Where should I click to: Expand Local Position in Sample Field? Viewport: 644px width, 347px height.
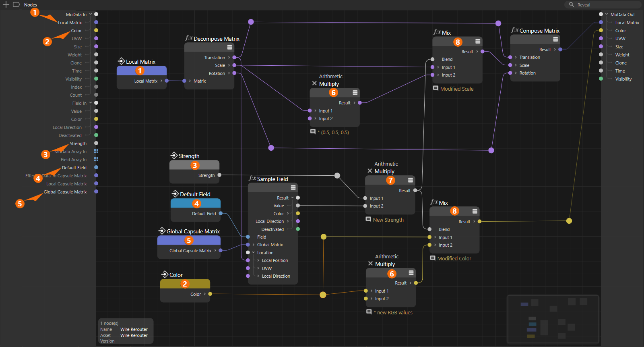point(258,260)
